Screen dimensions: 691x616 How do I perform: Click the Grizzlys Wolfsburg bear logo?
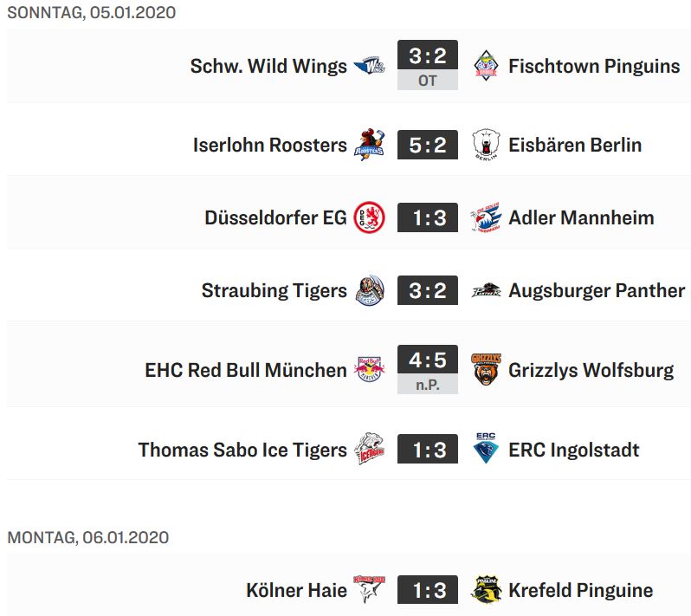pyautogui.click(x=486, y=369)
